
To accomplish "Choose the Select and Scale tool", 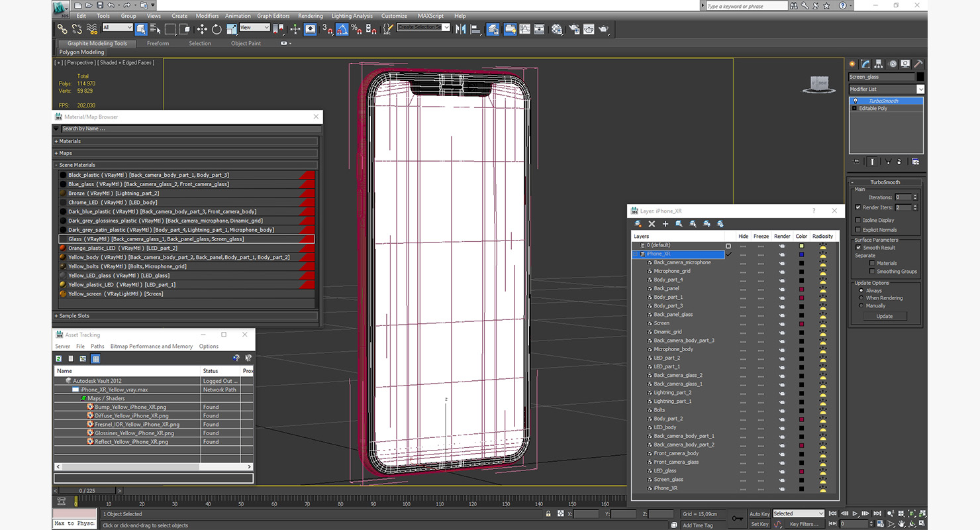I will (231, 29).
